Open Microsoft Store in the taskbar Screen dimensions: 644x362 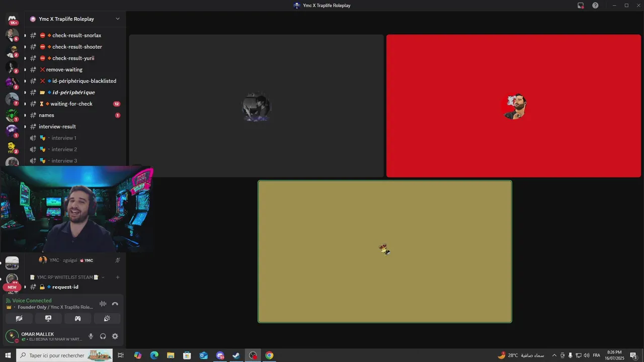click(x=187, y=355)
